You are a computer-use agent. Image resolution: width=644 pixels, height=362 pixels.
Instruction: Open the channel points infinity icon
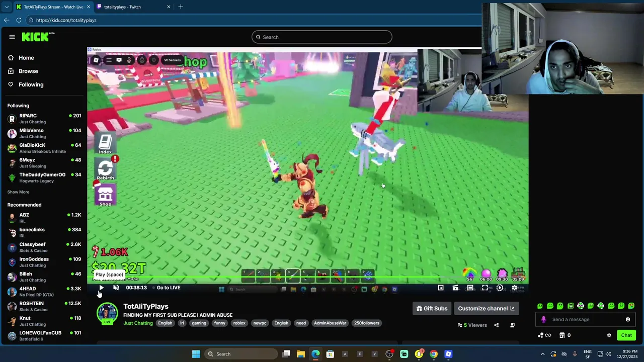click(544, 335)
